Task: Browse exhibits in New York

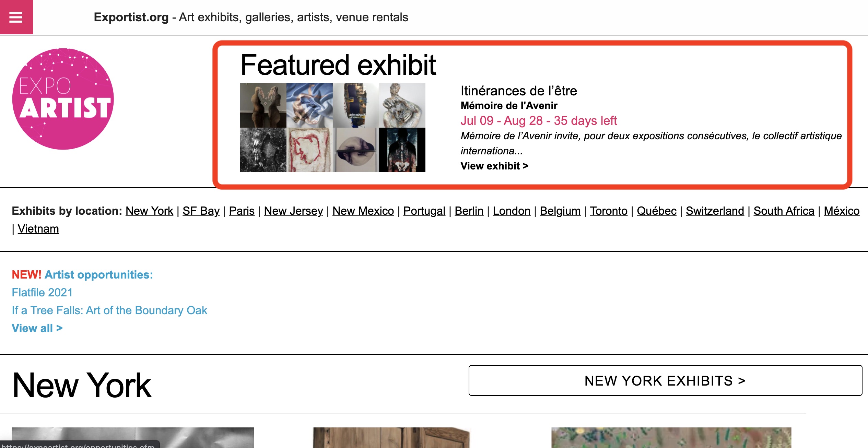Action: click(x=149, y=211)
